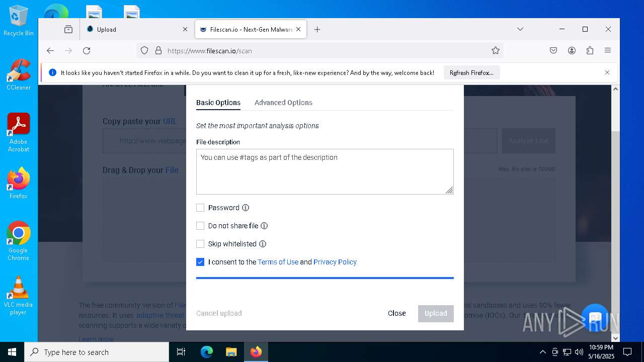Image resolution: width=644 pixels, height=362 pixels.
Task: Click in the File description textarea
Action: click(x=325, y=171)
